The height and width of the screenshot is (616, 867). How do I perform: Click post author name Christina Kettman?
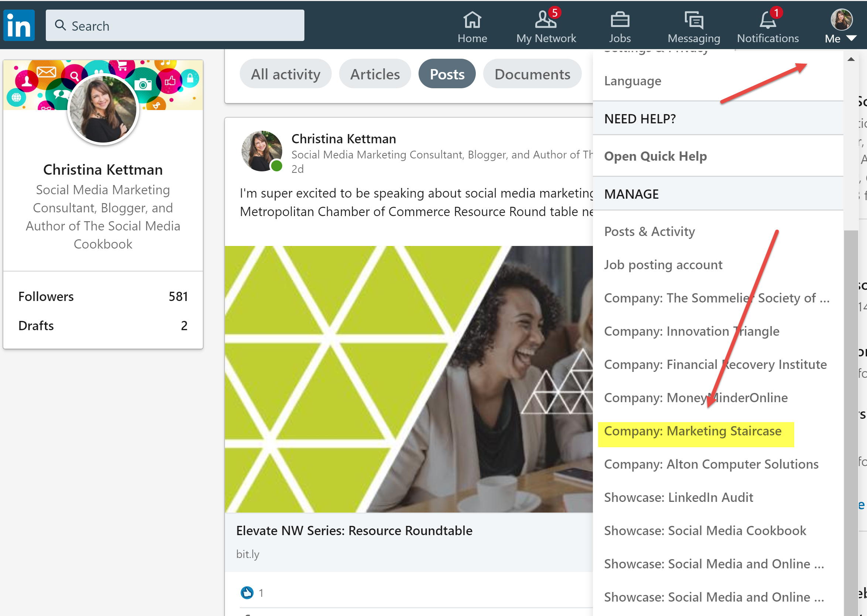(344, 139)
